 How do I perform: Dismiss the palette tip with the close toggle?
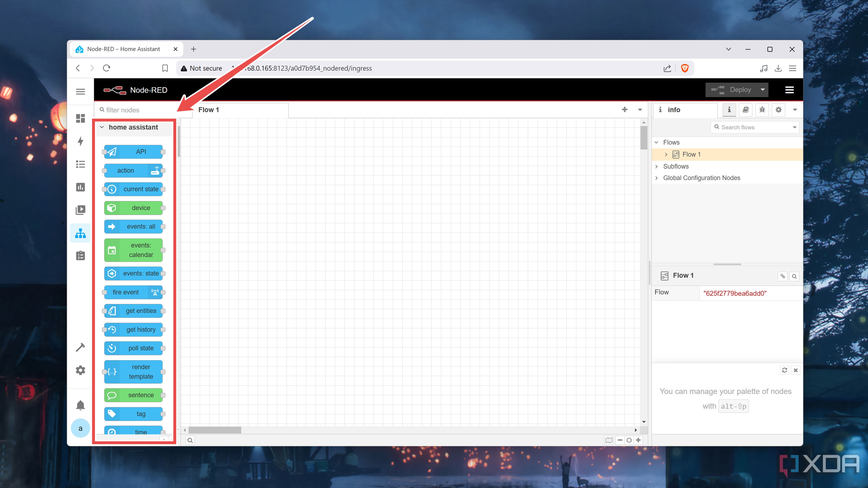(796, 370)
